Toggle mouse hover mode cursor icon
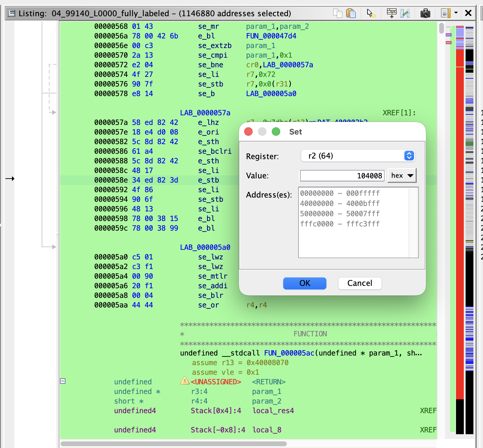Image resolution: width=483 pixels, height=448 pixels. [x=371, y=13]
